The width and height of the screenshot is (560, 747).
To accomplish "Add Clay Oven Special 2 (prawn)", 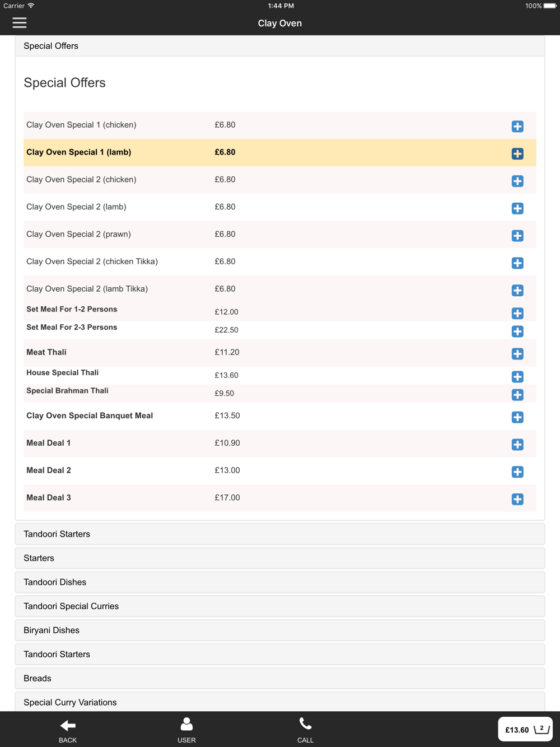I will pyautogui.click(x=517, y=236).
